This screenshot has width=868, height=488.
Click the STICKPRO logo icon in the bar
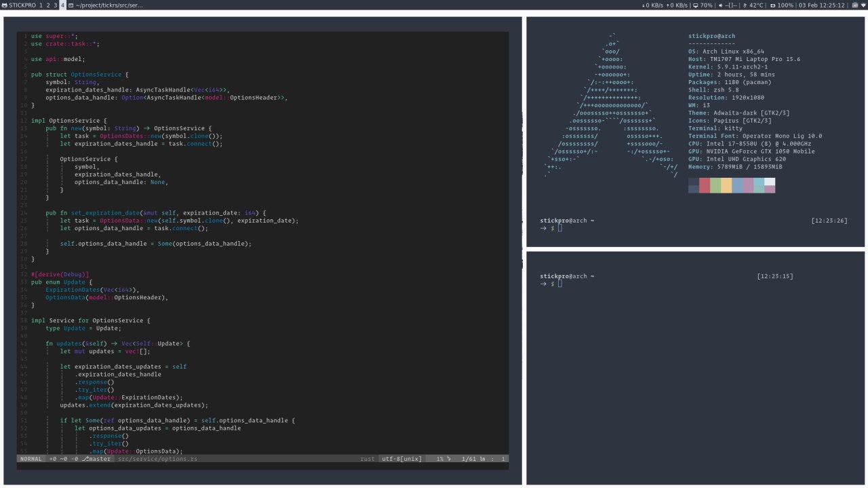click(x=5, y=5)
